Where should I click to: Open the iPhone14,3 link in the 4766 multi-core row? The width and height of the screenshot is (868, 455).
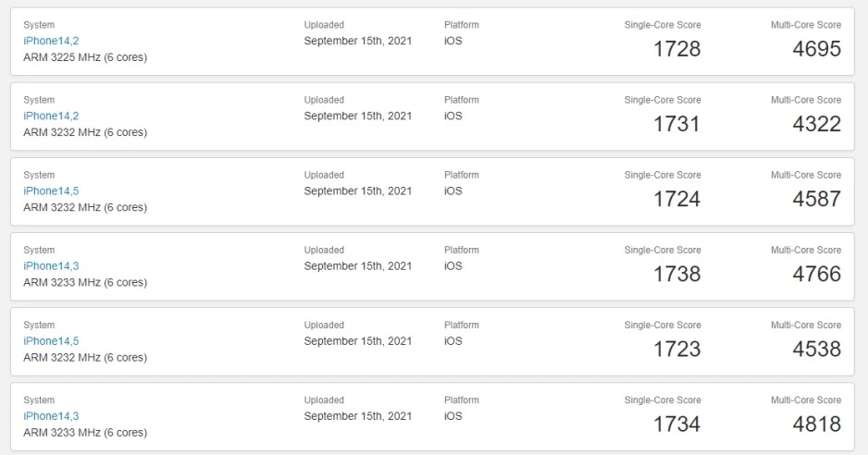[x=51, y=265]
